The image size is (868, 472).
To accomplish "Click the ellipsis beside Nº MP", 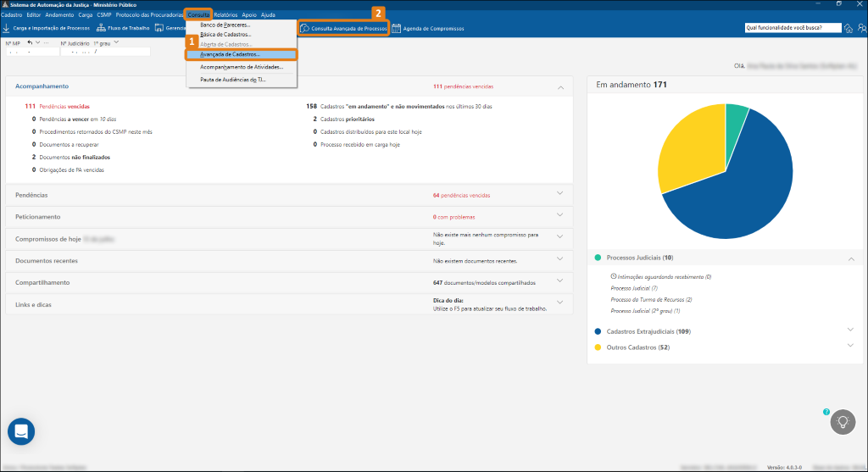I will point(46,42).
